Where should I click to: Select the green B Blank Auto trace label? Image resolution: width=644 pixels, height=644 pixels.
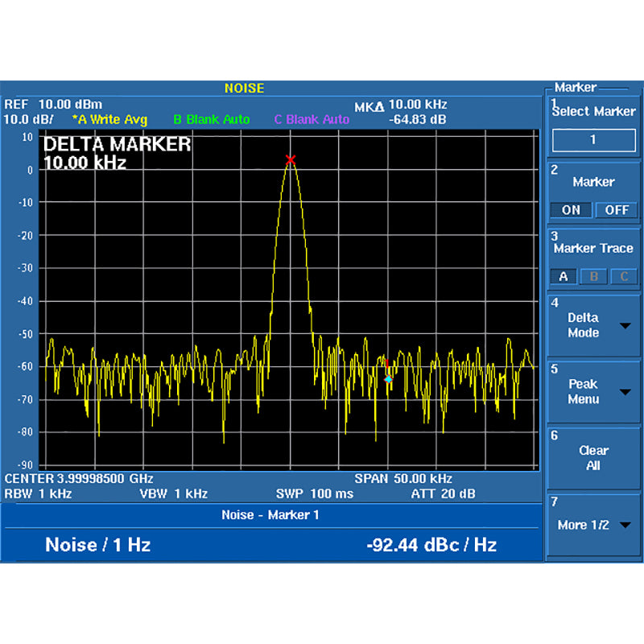point(212,120)
